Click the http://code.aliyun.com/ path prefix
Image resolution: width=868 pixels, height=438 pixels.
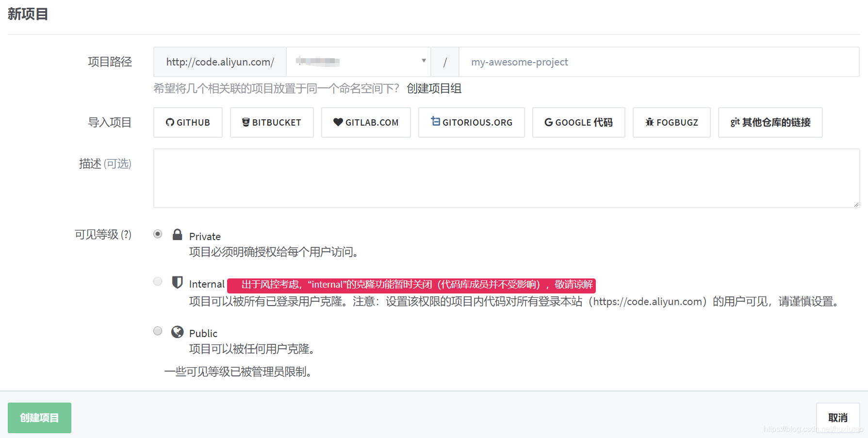point(220,62)
